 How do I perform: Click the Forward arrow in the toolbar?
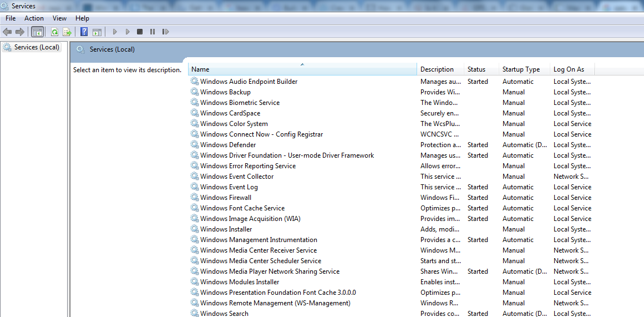pyautogui.click(x=19, y=32)
